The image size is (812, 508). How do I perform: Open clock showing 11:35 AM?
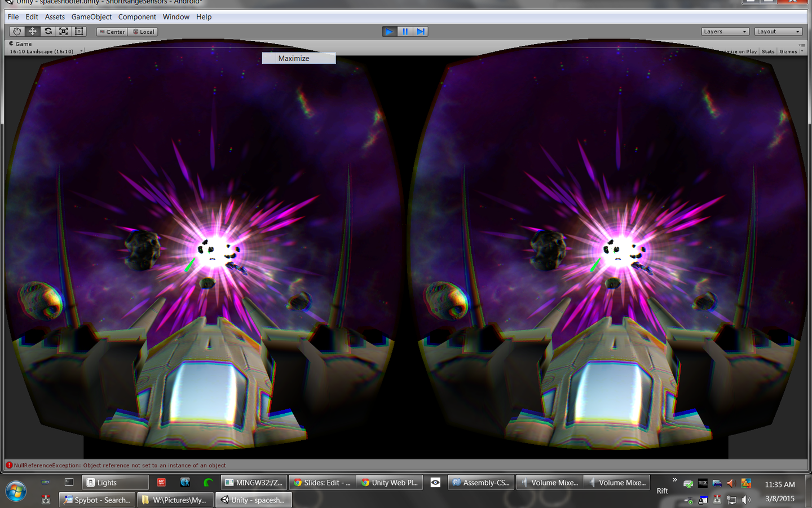tap(780, 484)
